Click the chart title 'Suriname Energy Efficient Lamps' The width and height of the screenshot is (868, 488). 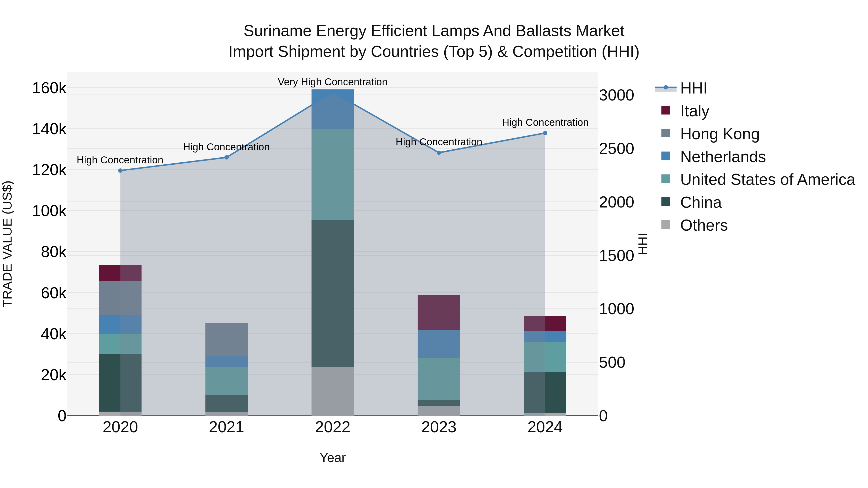[x=434, y=31]
